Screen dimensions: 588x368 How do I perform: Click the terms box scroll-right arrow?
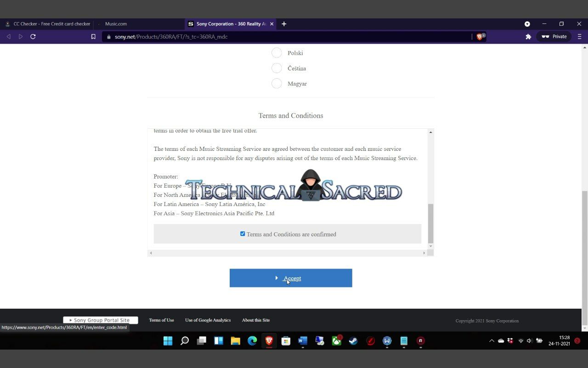[424, 253]
